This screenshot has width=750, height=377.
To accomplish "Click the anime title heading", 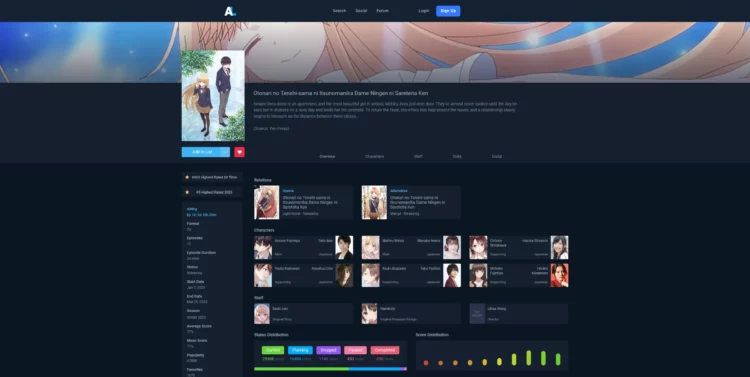I will 341,93.
